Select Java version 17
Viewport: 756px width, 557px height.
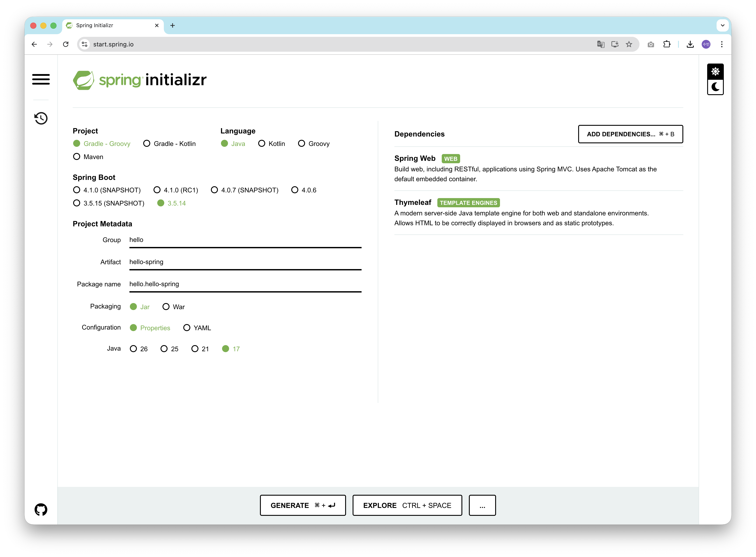231,349
